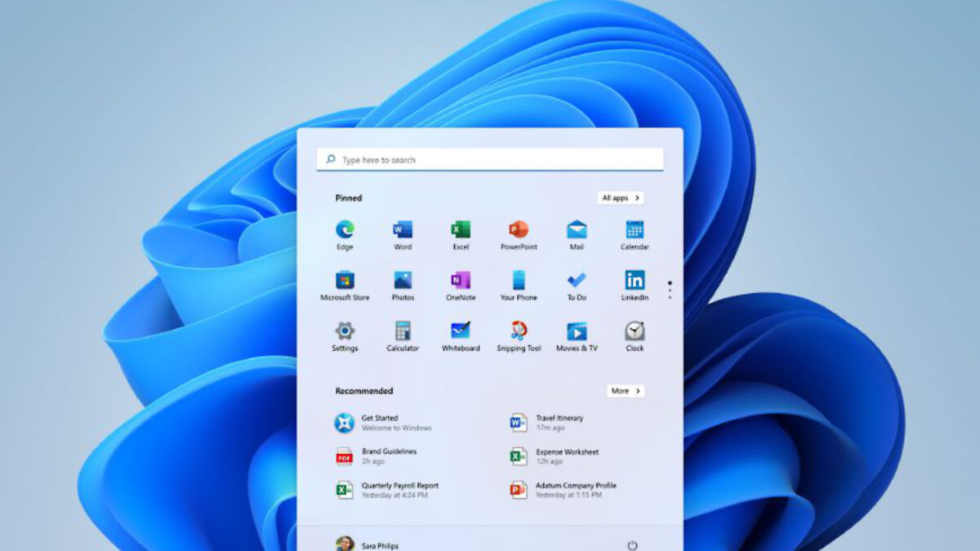Screen dimensions: 980x551
Task: Launch Word from the Start menu
Action: click(402, 231)
